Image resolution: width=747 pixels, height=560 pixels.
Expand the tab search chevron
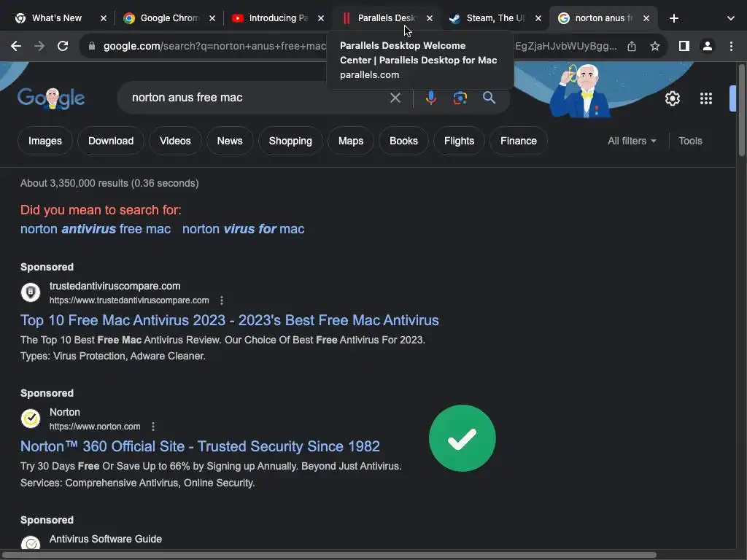(x=731, y=18)
